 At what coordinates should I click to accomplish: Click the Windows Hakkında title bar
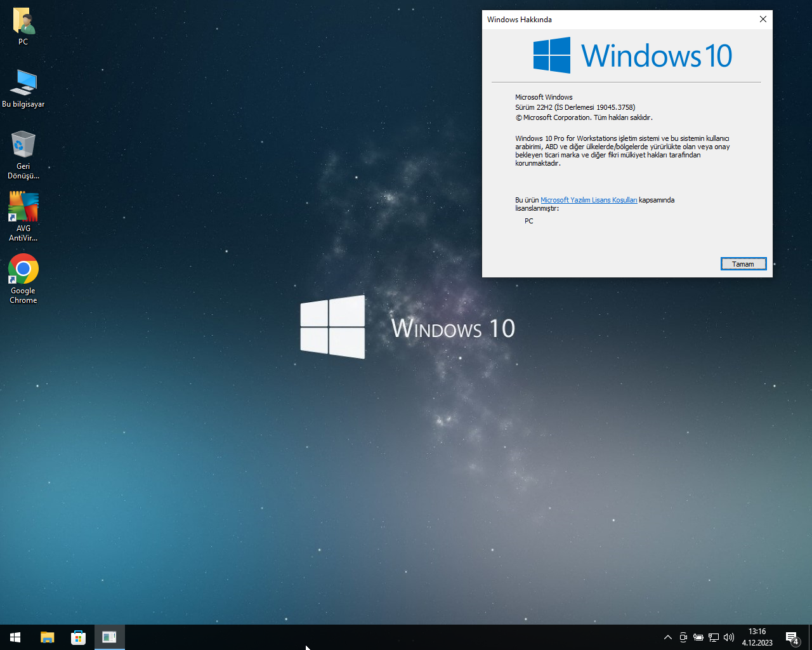click(x=619, y=19)
